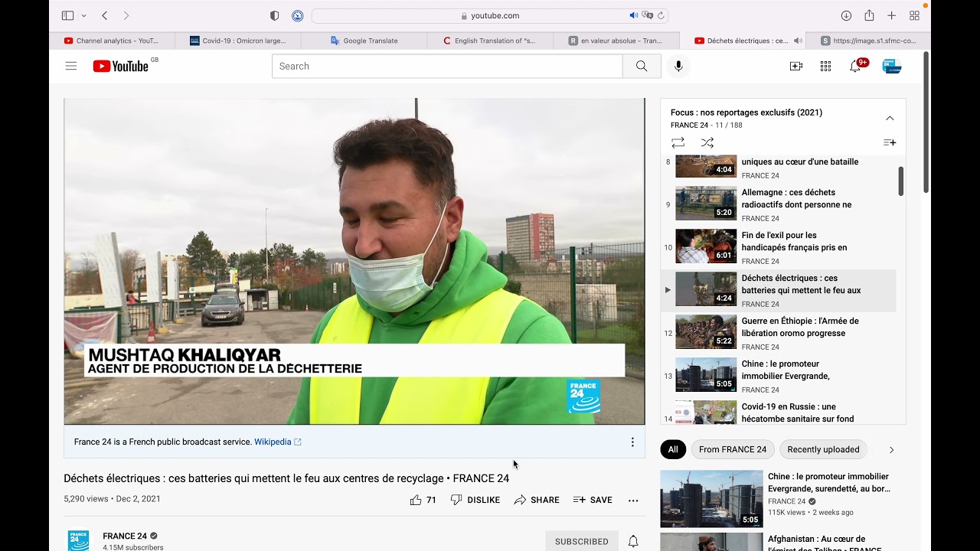The height and width of the screenshot is (551, 980).
Task: Open the privacy report shield icon
Action: [275, 15]
